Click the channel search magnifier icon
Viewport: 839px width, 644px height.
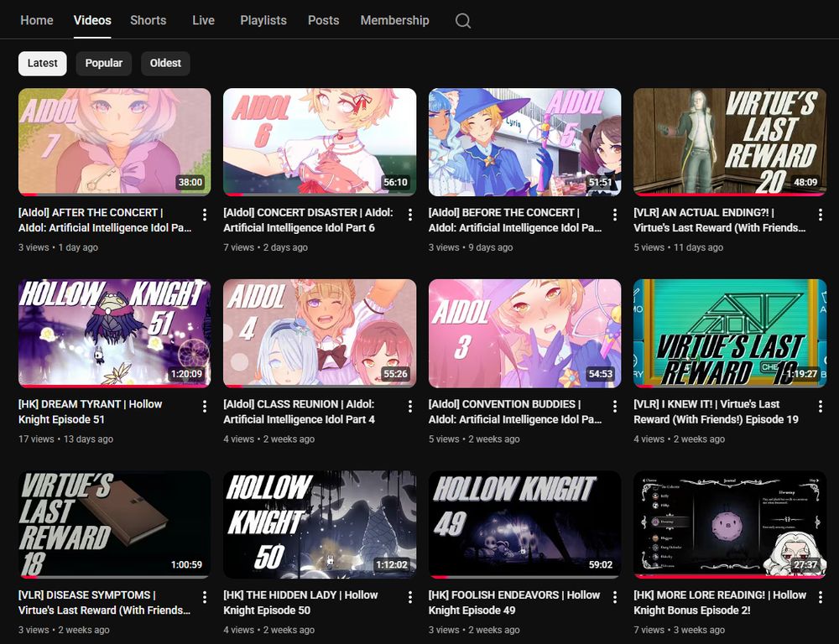[463, 21]
